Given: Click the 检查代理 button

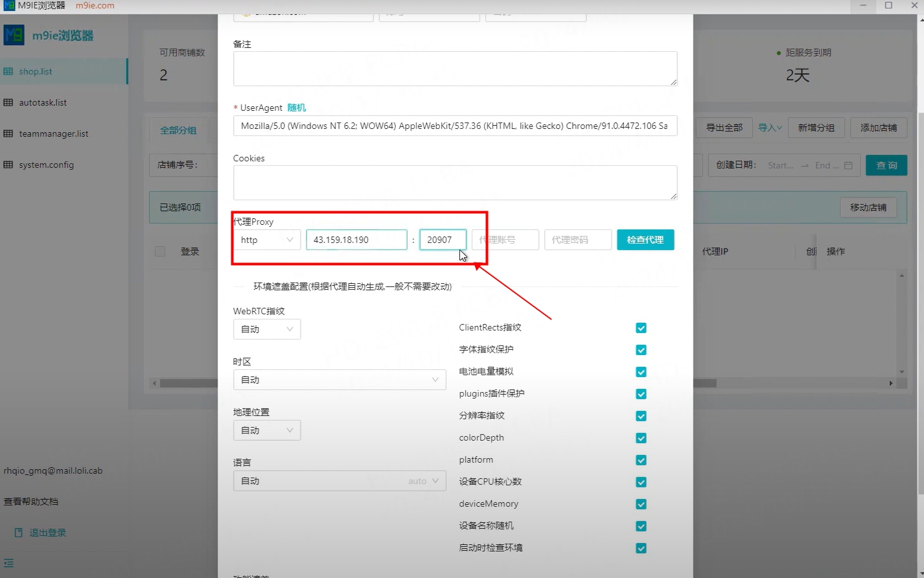Looking at the screenshot, I should [x=645, y=240].
